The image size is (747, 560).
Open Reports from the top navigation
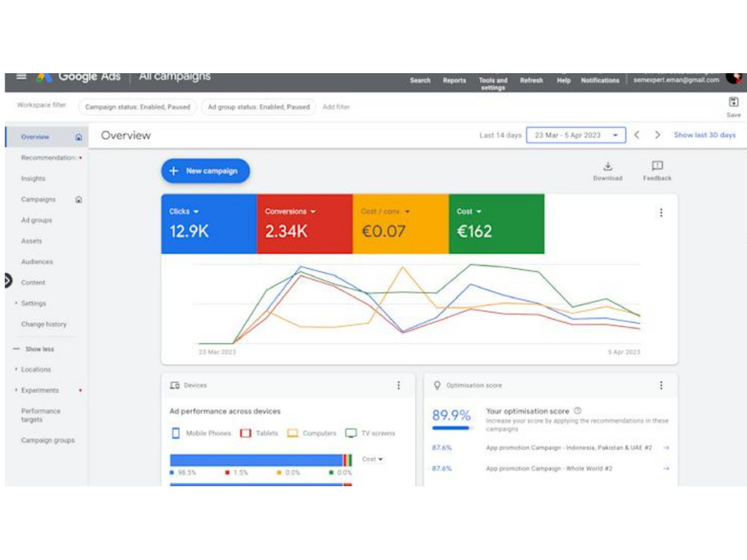[454, 80]
